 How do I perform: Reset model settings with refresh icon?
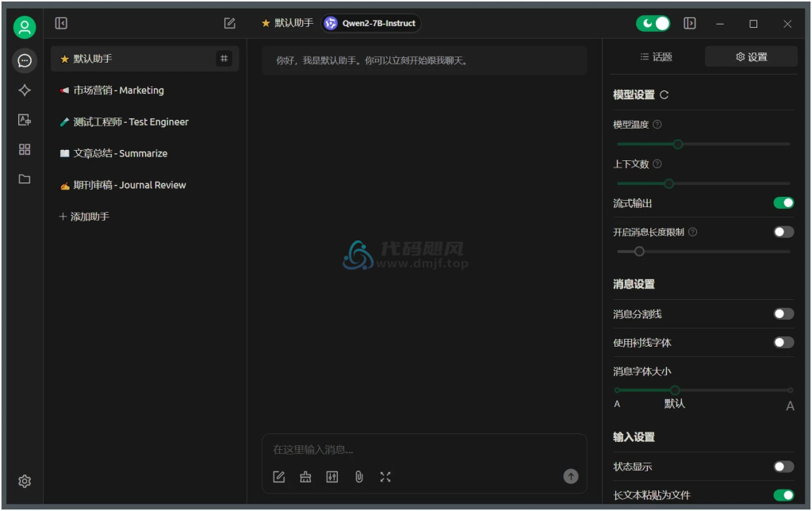[x=664, y=95]
